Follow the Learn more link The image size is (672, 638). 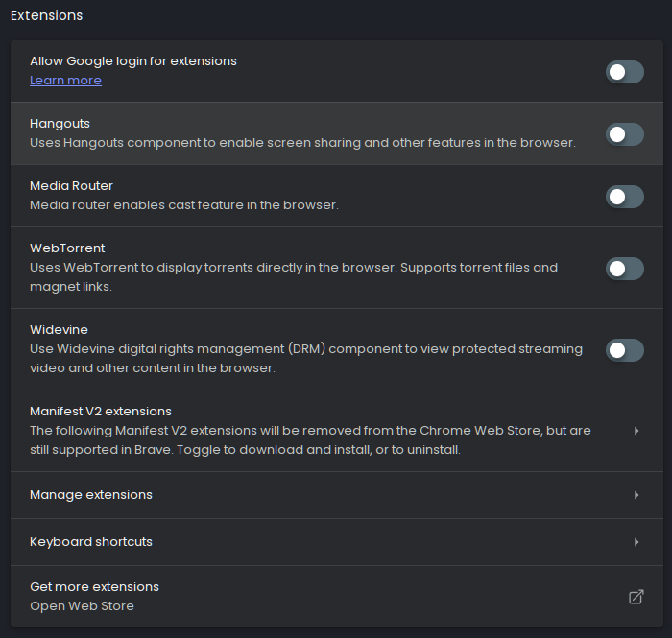click(65, 81)
